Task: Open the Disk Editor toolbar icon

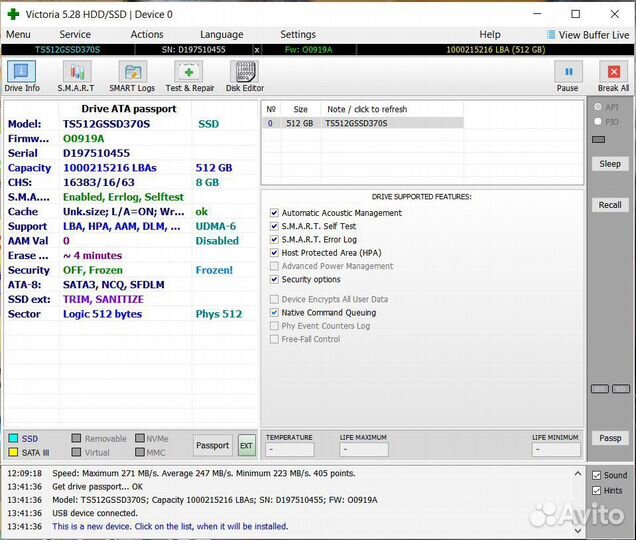Action: [x=245, y=72]
